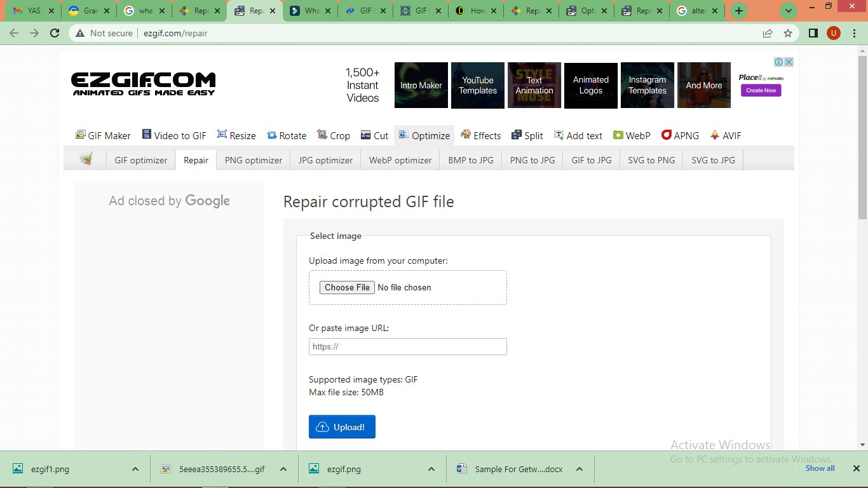Open the Chrome menu three dots
Screen dimensions: 868x488
point(854,33)
